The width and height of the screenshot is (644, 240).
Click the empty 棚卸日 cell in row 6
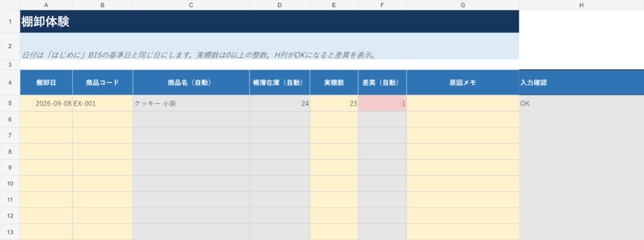pos(46,119)
